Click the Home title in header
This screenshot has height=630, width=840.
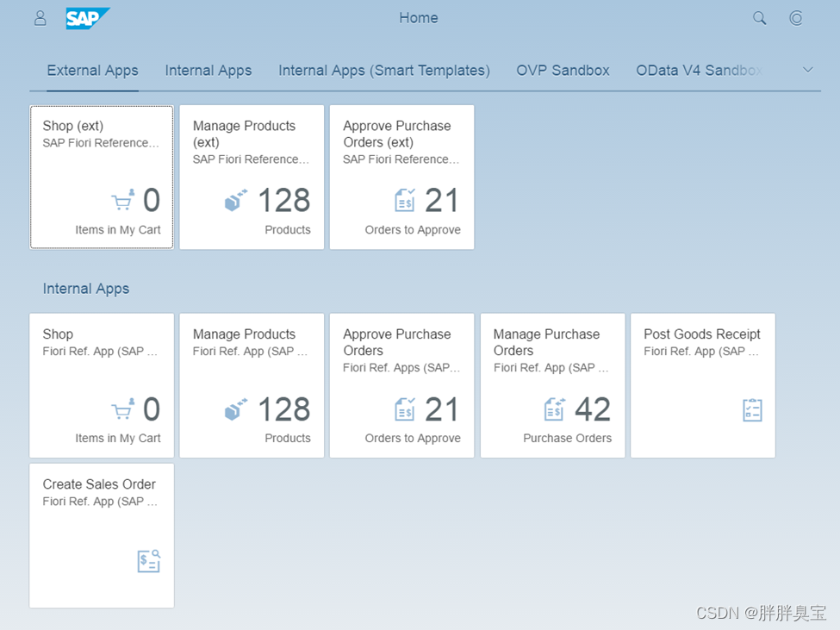pyautogui.click(x=419, y=18)
